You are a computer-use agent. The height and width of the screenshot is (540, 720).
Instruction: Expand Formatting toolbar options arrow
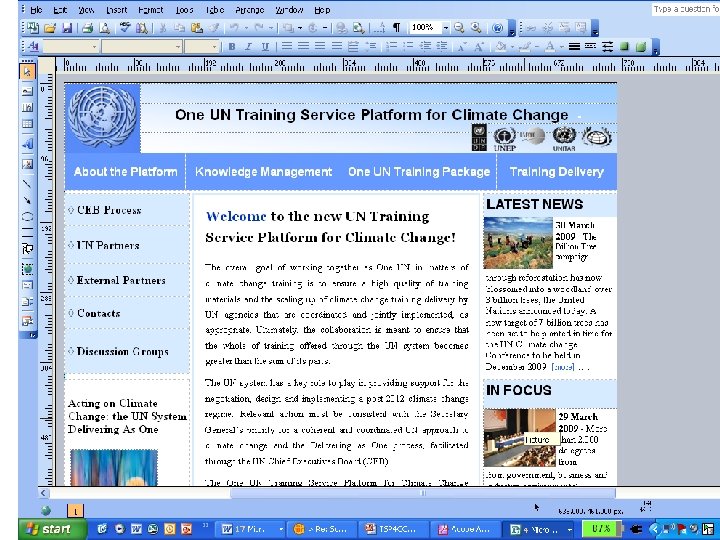[x=656, y=47]
